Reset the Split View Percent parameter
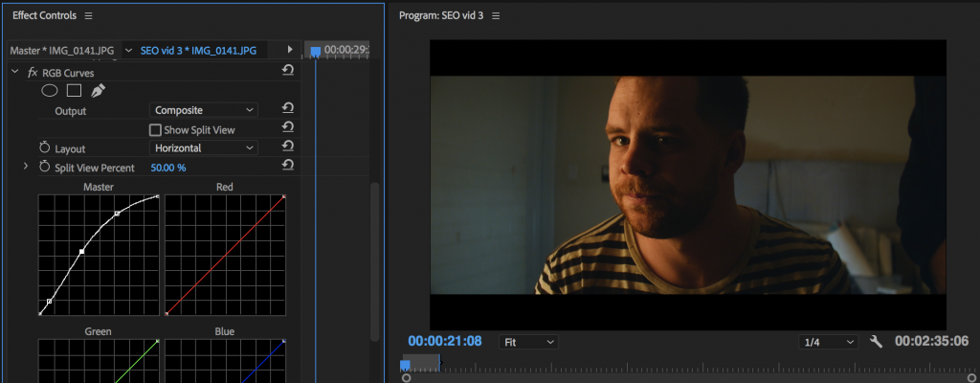The image size is (980, 383). (288, 165)
